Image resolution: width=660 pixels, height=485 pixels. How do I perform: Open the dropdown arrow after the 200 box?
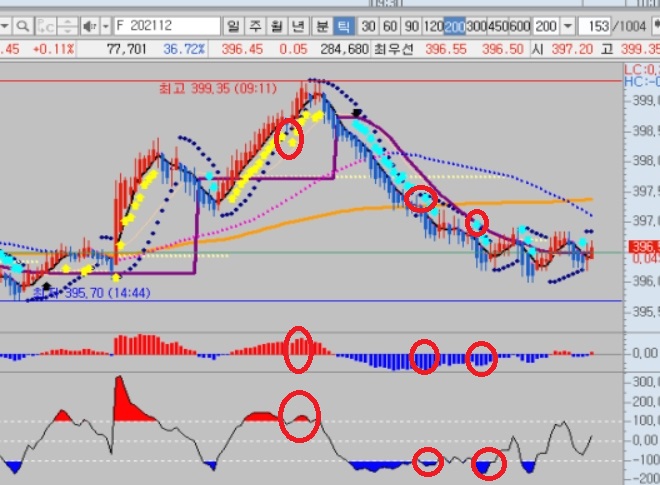(x=568, y=27)
